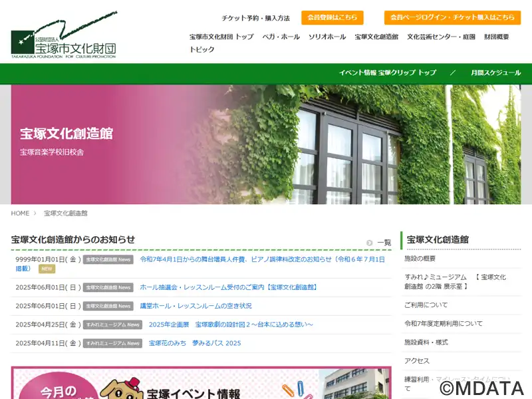
Task: Open the 一覧 news list link
Action: [384, 243]
